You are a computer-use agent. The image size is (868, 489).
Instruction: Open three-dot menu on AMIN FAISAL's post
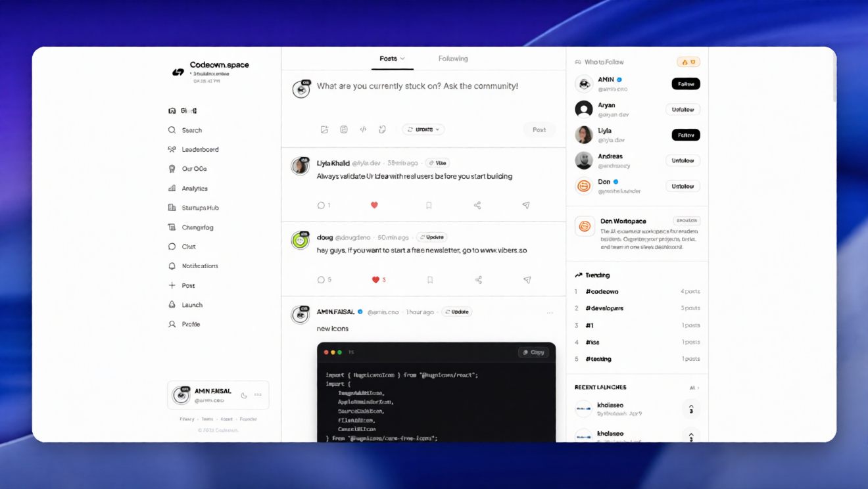click(x=550, y=312)
